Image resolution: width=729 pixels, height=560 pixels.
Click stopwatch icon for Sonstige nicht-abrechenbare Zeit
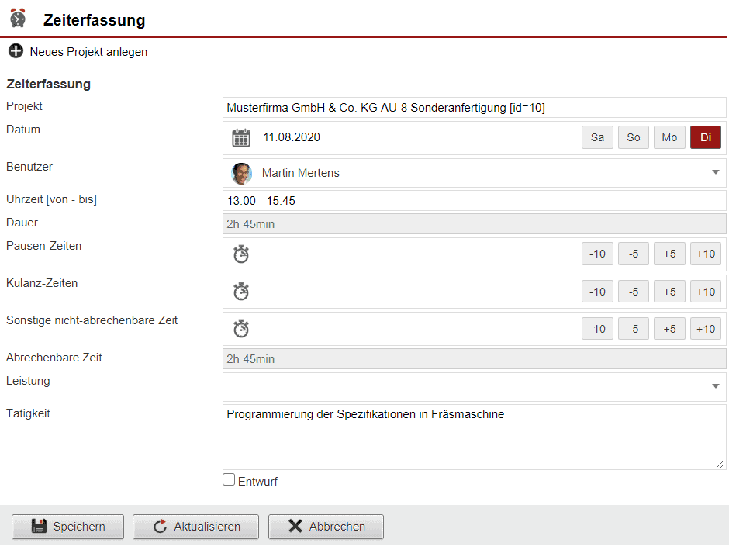[241, 329]
